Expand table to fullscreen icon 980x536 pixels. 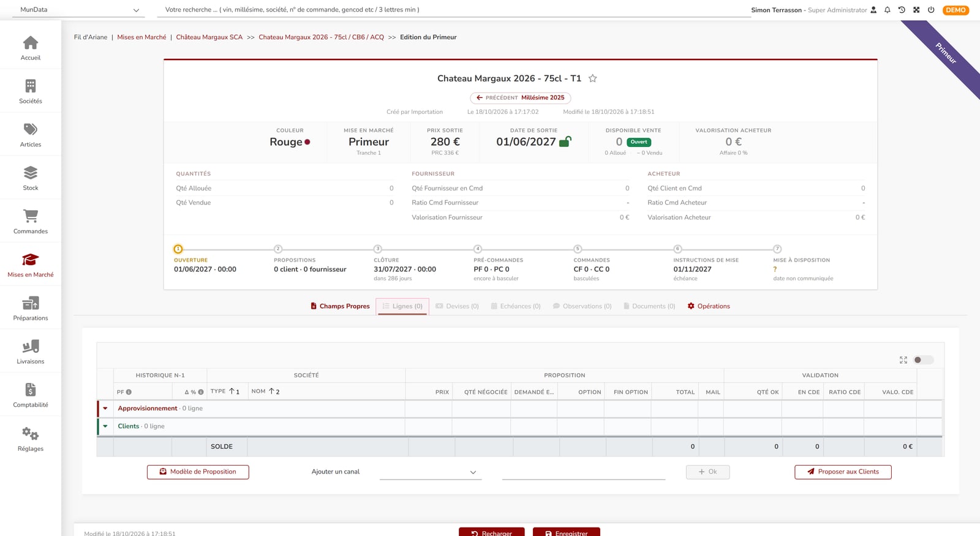coord(903,360)
